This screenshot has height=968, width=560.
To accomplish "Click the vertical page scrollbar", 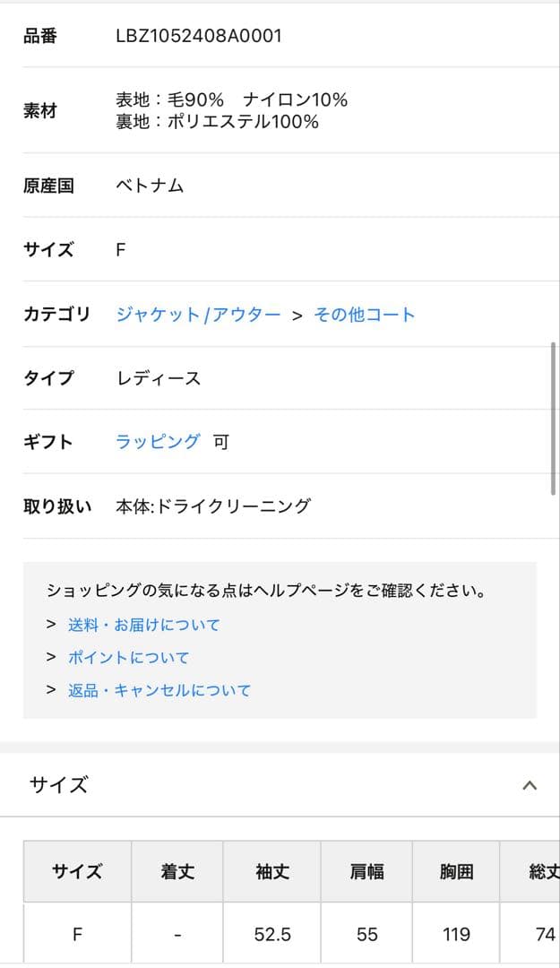I will (x=554, y=417).
